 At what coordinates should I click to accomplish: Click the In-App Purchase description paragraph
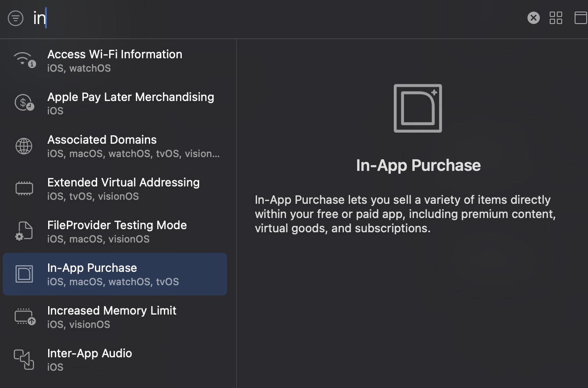click(405, 214)
